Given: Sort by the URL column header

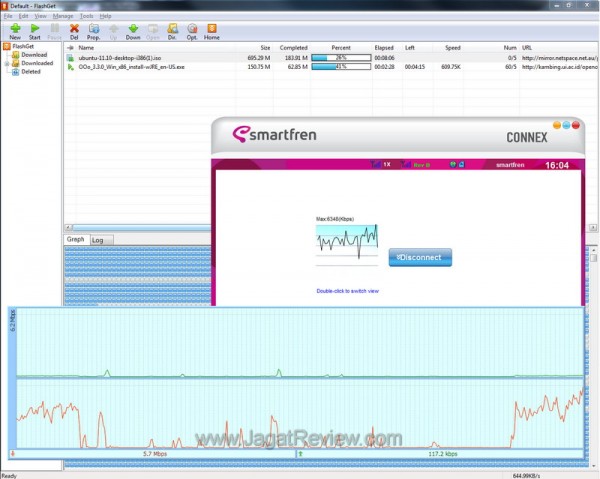Looking at the screenshot, I should point(527,48).
